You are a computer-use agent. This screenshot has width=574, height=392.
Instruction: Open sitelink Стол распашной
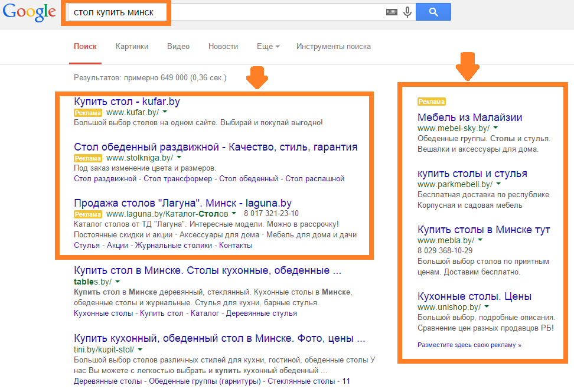(315, 179)
